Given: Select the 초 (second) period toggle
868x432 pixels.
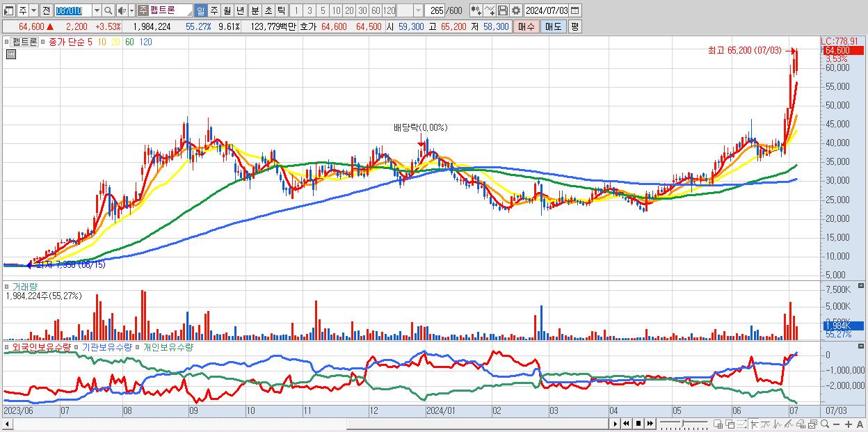Looking at the screenshot, I should [x=268, y=10].
